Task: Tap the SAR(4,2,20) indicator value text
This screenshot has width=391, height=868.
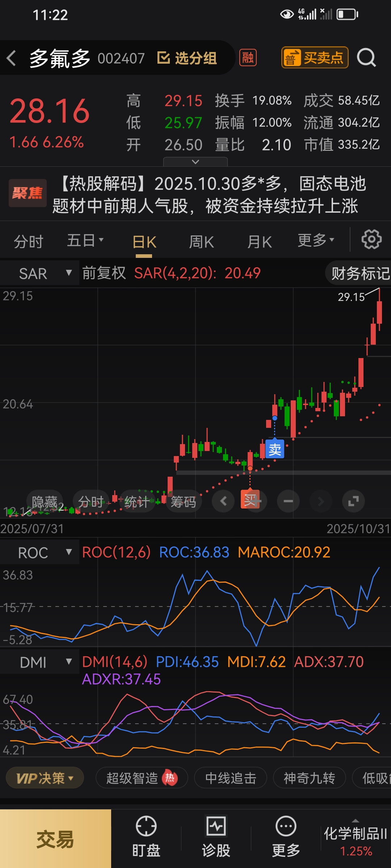Action: point(197,273)
